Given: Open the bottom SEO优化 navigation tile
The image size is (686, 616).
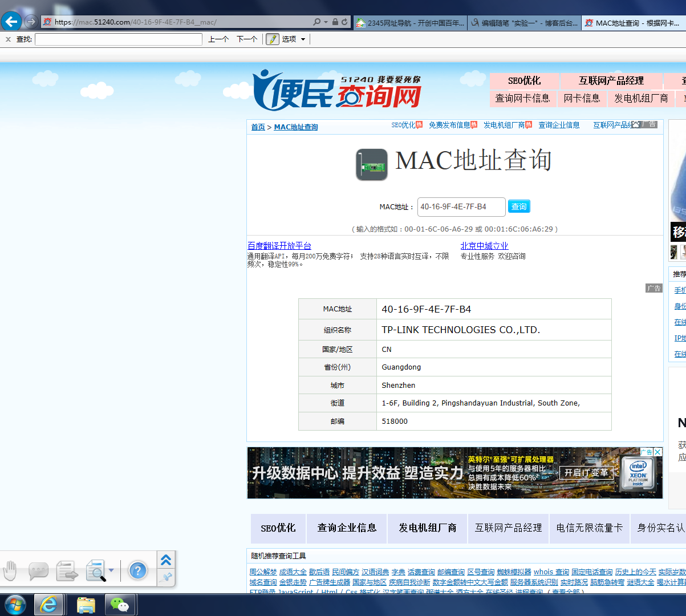Looking at the screenshot, I should click(278, 528).
